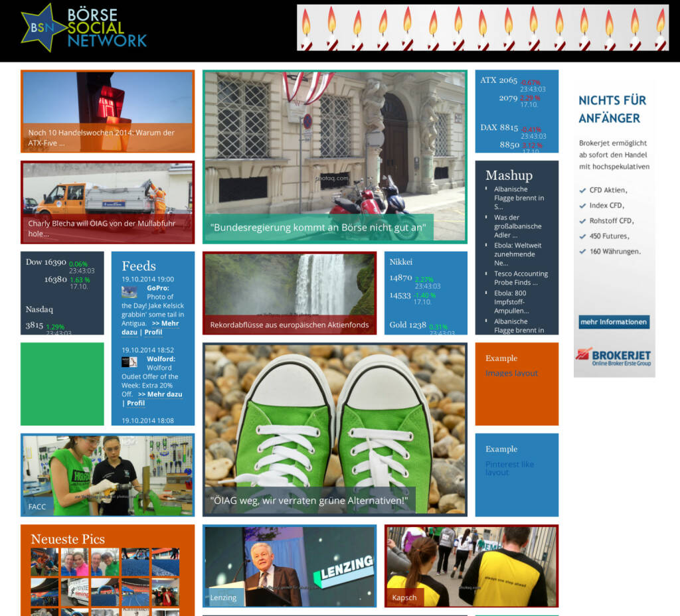This screenshot has width=680, height=616.
Task: Open the 'Pinterest like layout' example link
Action: pyautogui.click(x=509, y=468)
